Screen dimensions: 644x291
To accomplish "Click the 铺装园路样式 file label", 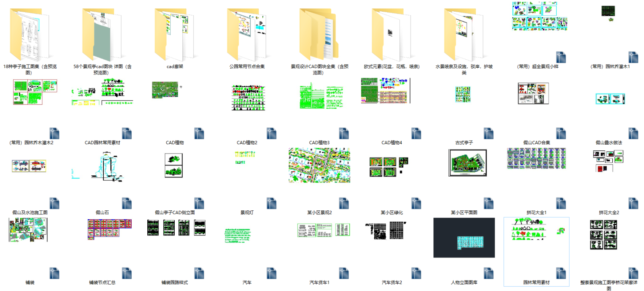I will [x=175, y=283].
